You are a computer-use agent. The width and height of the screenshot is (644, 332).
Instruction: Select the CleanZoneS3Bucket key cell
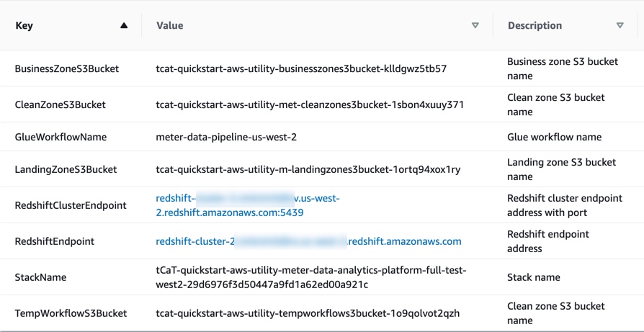click(x=60, y=104)
